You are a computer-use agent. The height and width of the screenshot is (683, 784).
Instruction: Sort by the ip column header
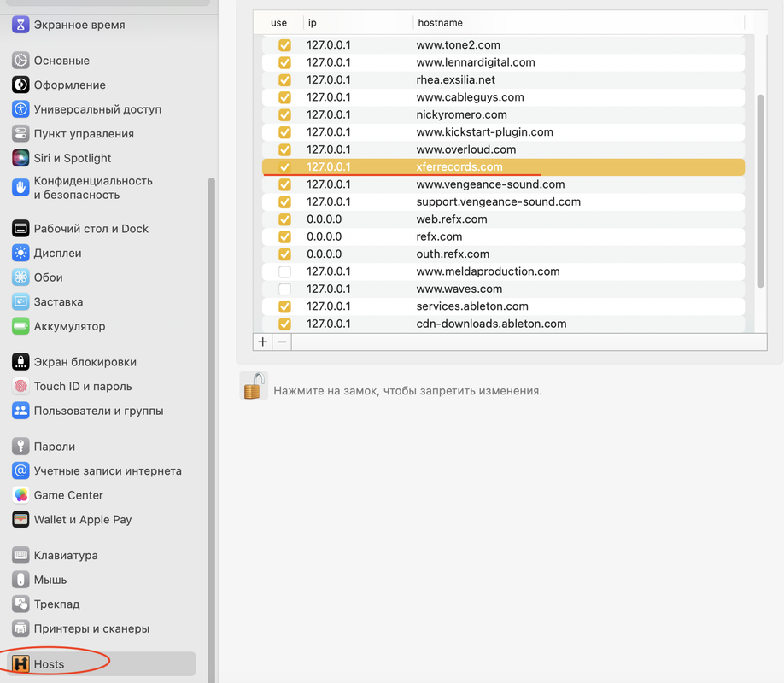tap(358, 23)
